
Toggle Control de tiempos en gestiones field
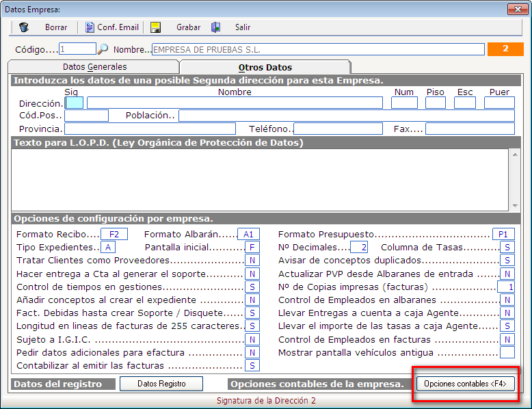(252, 287)
